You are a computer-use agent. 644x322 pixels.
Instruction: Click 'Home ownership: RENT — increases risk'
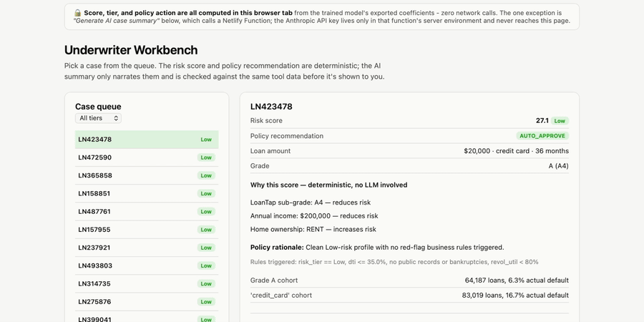313,230
